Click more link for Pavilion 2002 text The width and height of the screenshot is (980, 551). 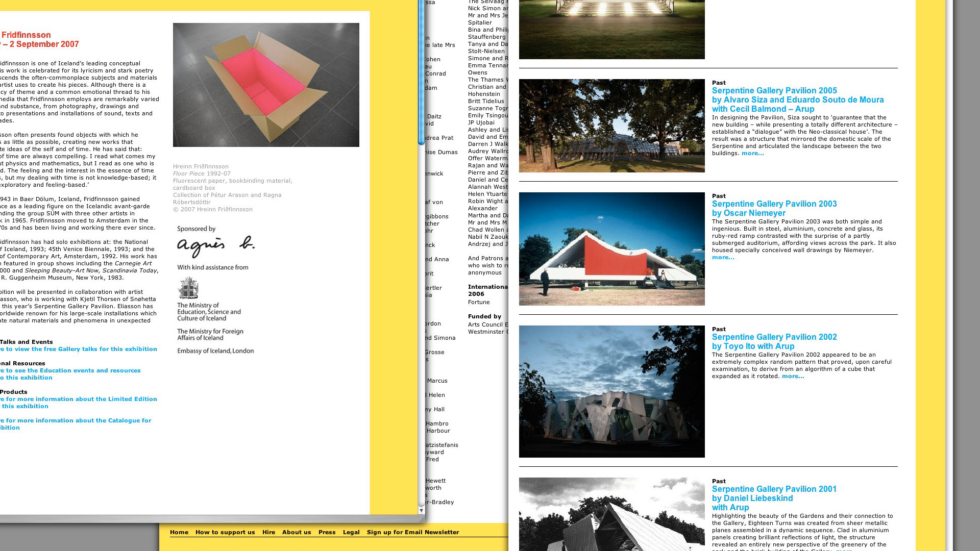tap(793, 376)
